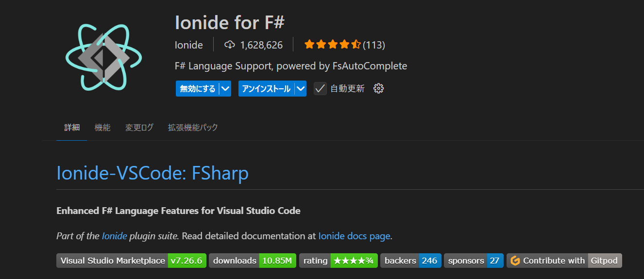
Task: Switch to the 変更ログ tab
Action: click(139, 128)
